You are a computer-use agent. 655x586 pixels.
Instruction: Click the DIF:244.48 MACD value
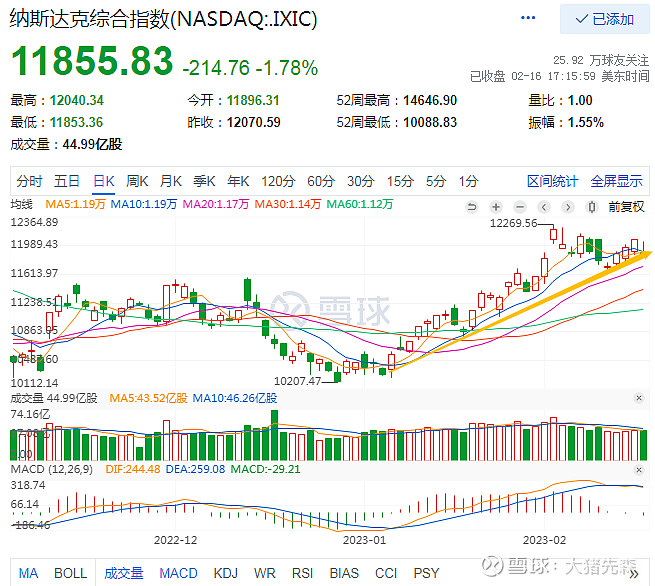tap(132, 469)
